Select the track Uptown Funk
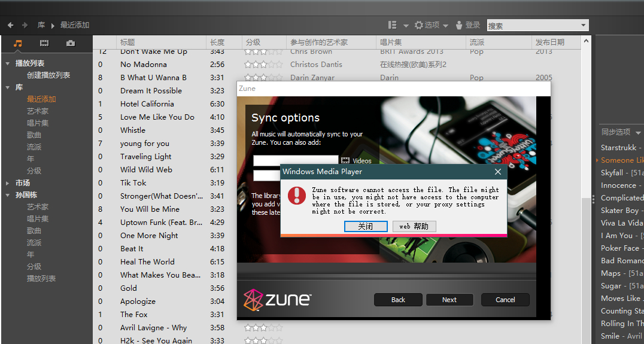 point(161,223)
